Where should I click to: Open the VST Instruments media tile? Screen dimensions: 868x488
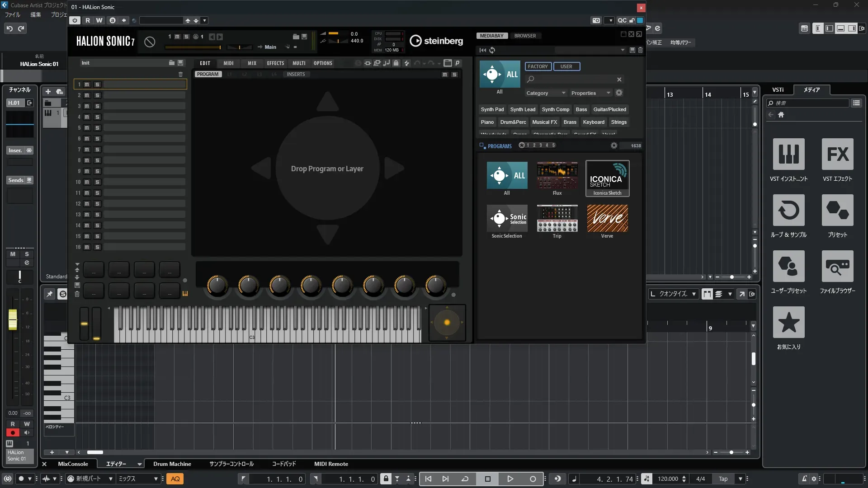(x=788, y=155)
